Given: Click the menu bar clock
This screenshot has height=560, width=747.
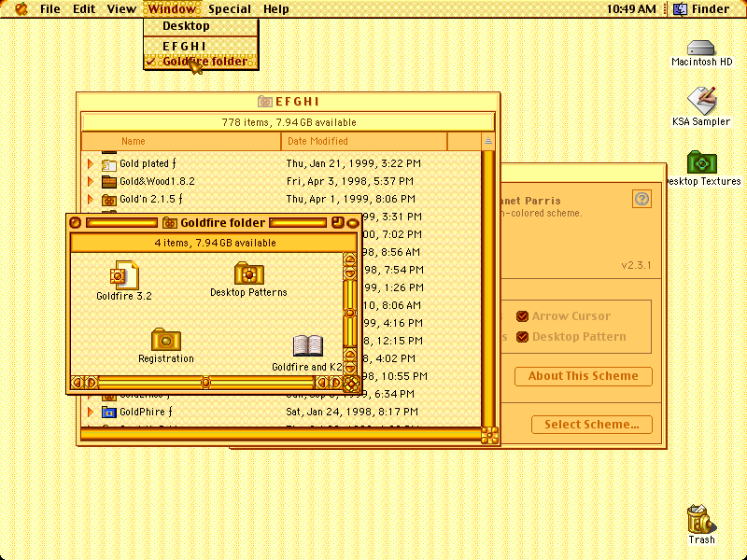Looking at the screenshot, I should pos(631,9).
